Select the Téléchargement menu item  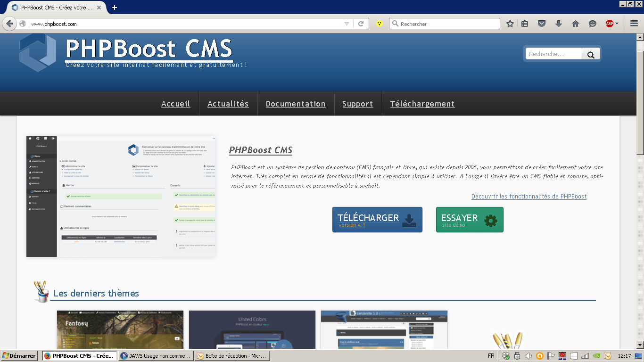[422, 104]
